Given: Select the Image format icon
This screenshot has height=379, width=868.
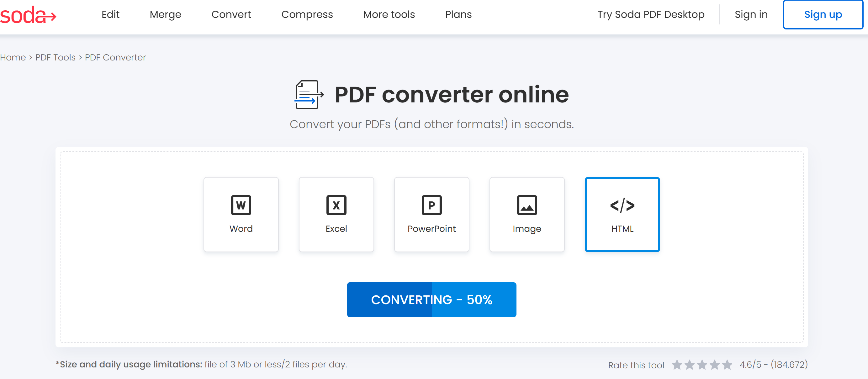Looking at the screenshot, I should pyautogui.click(x=527, y=205).
